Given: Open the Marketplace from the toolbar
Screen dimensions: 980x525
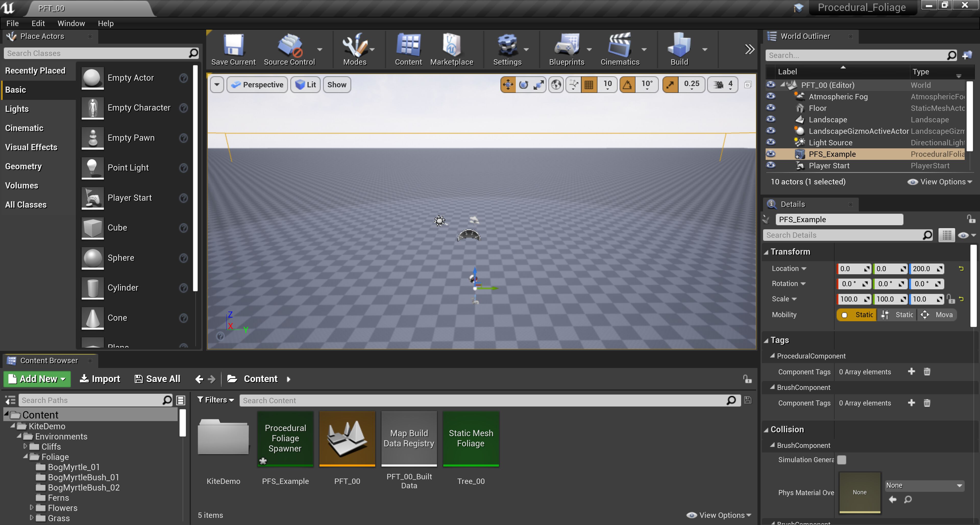Looking at the screenshot, I should [x=451, y=50].
